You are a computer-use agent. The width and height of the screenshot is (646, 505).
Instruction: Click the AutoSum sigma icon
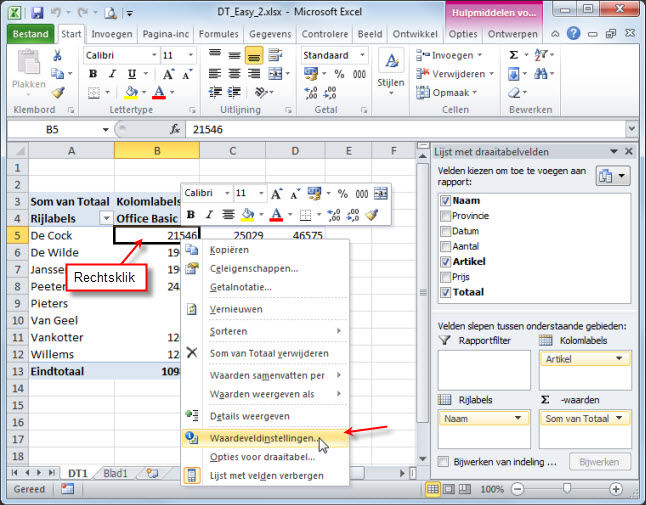point(514,55)
